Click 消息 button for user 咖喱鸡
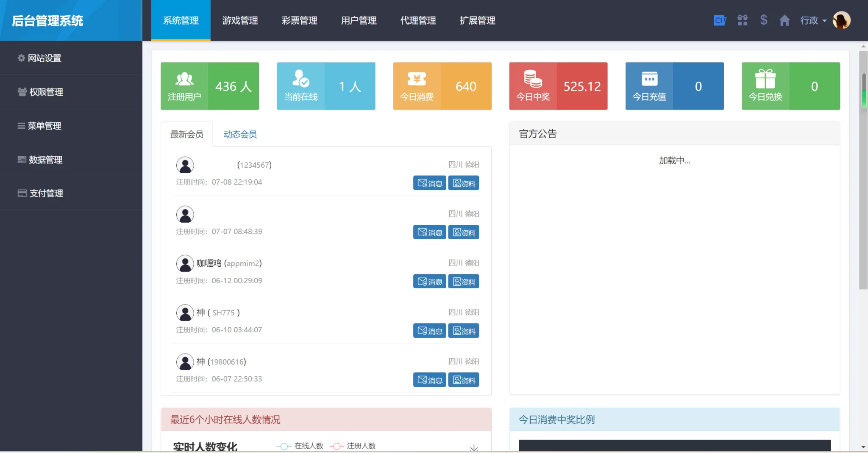Image resolution: width=868 pixels, height=453 pixels. click(429, 281)
